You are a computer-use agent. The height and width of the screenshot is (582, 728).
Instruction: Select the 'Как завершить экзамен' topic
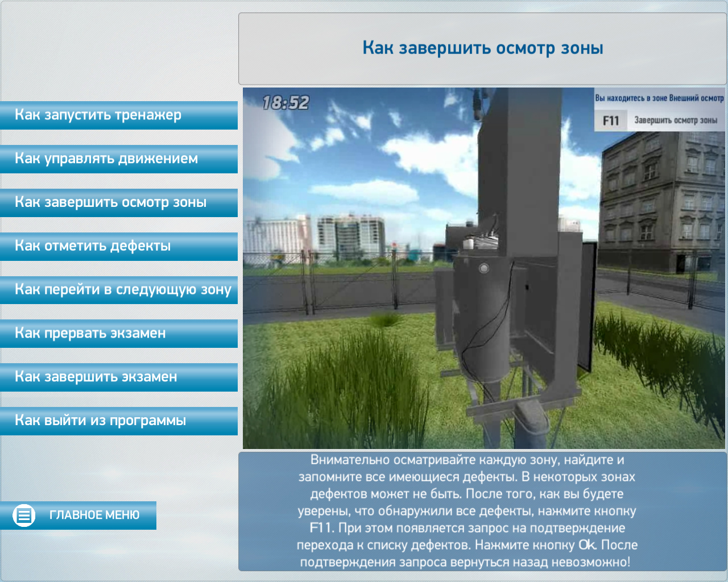(118, 377)
